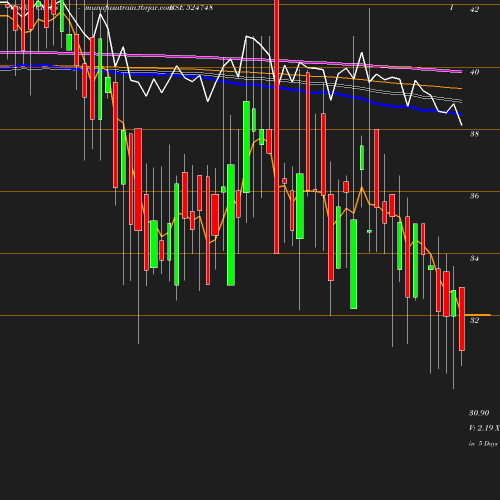500x500 pixels.
Task: Click the BSE 524748 ticker label
Action: (x=191, y=7)
